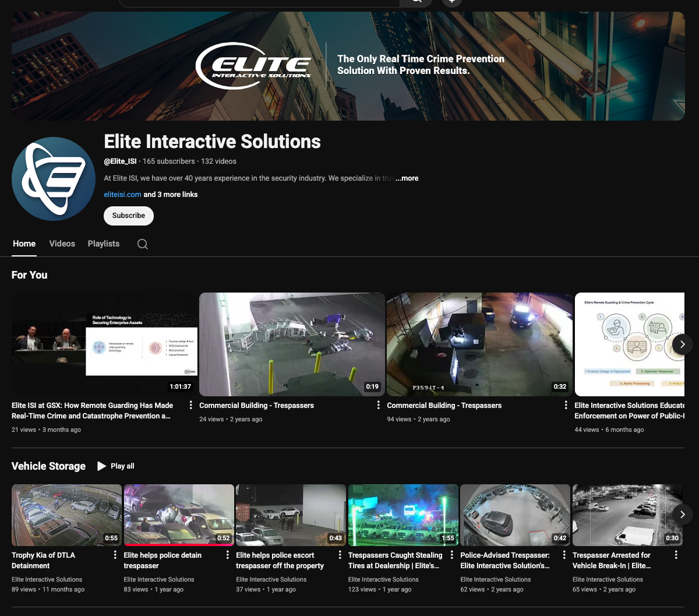Screen dimensions: 699x616
Task: Open 0:30 Vehicle Break-In thumbnail
Action: pos(627,515)
